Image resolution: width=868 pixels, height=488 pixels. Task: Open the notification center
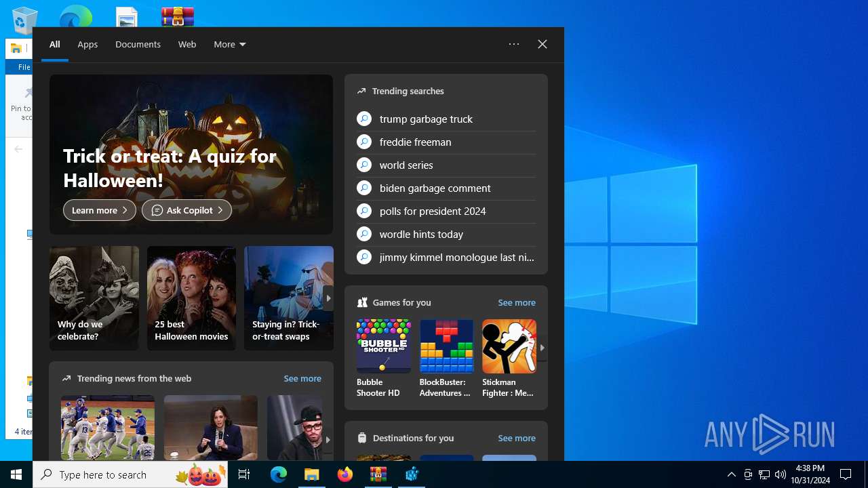click(846, 474)
